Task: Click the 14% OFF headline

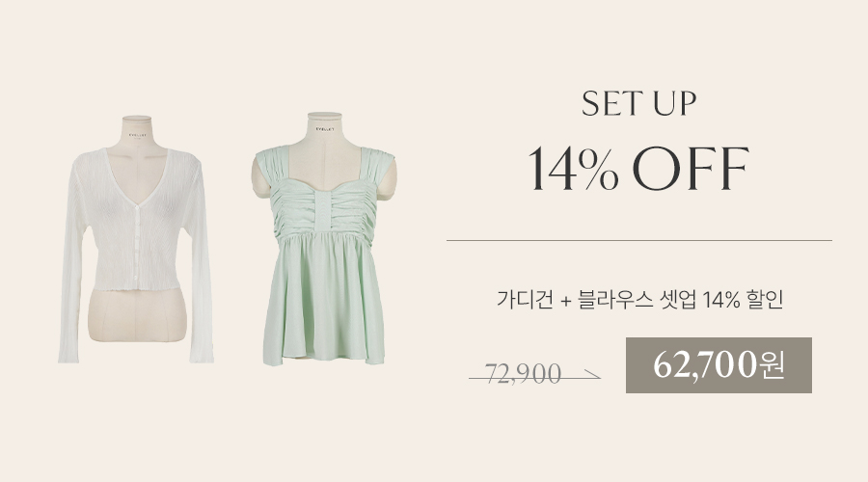Action: [x=638, y=169]
